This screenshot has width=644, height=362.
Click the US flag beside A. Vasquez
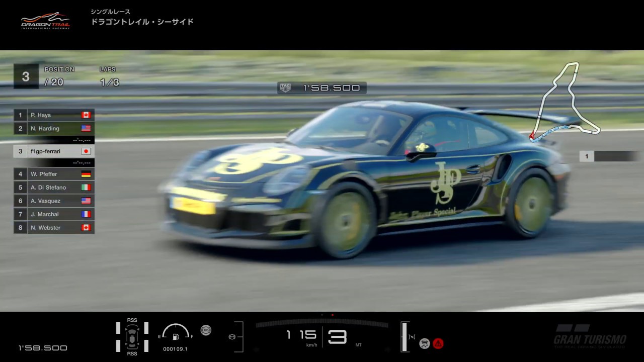86,201
